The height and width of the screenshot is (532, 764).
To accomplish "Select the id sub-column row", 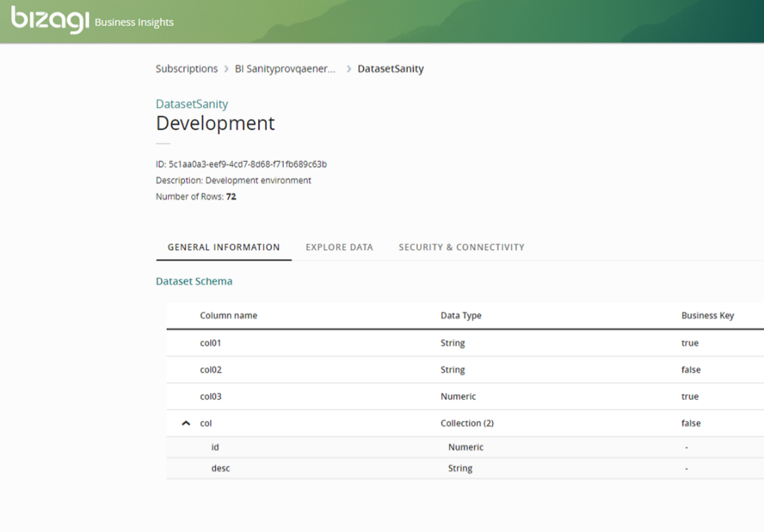I will click(x=465, y=447).
